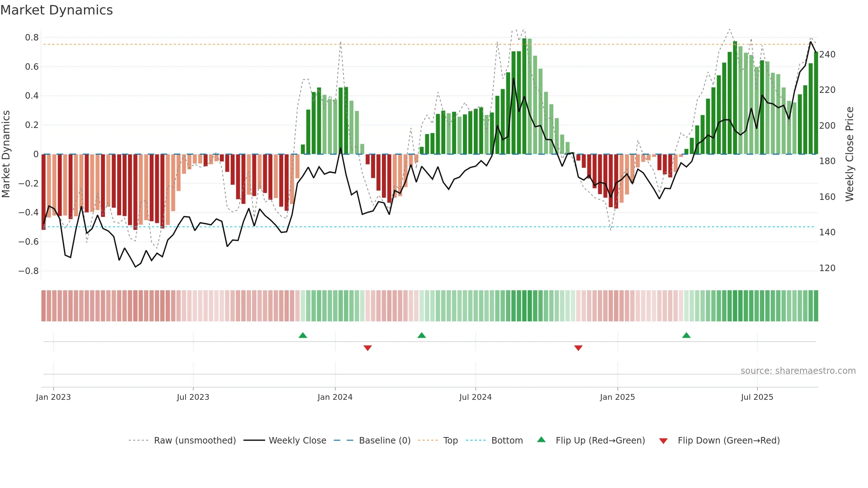The width and height of the screenshot is (868, 488).
Task: Click the −0.8 tick on the left axis
Action: coord(29,271)
